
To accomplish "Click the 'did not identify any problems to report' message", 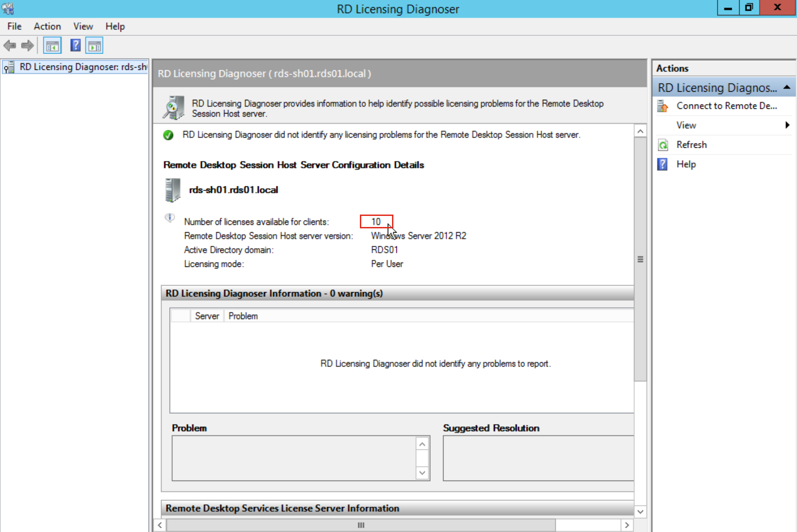I will tap(435, 364).
